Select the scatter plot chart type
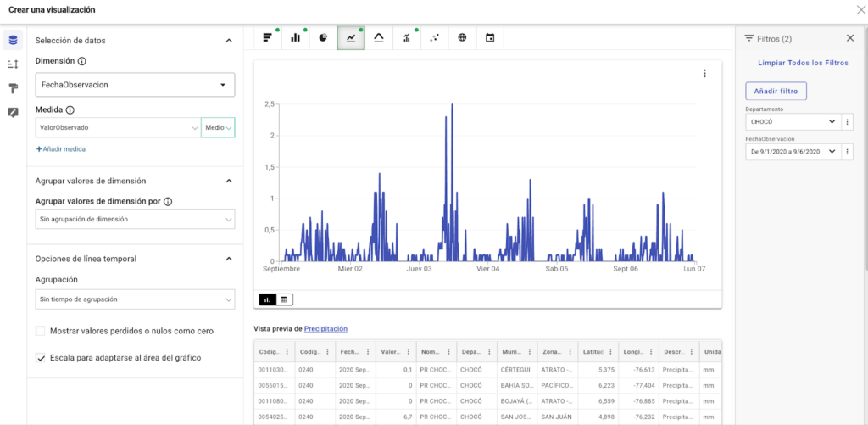868x425 pixels. coord(434,37)
